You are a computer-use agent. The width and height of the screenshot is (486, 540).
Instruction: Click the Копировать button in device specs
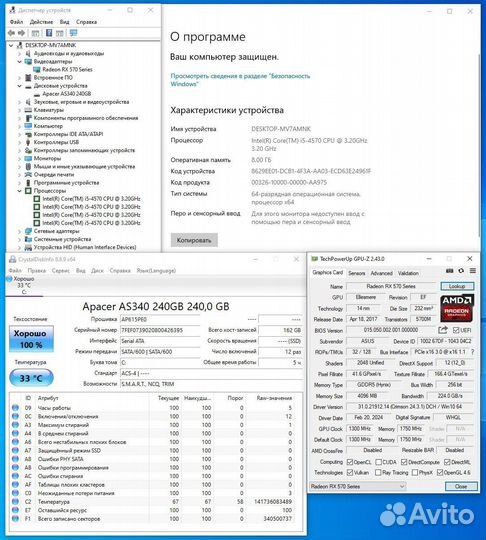pyautogui.click(x=194, y=240)
